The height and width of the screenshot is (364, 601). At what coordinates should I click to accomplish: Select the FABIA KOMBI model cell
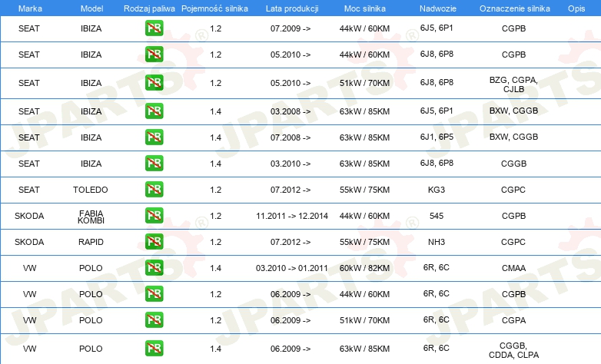[x=91, y=217]
